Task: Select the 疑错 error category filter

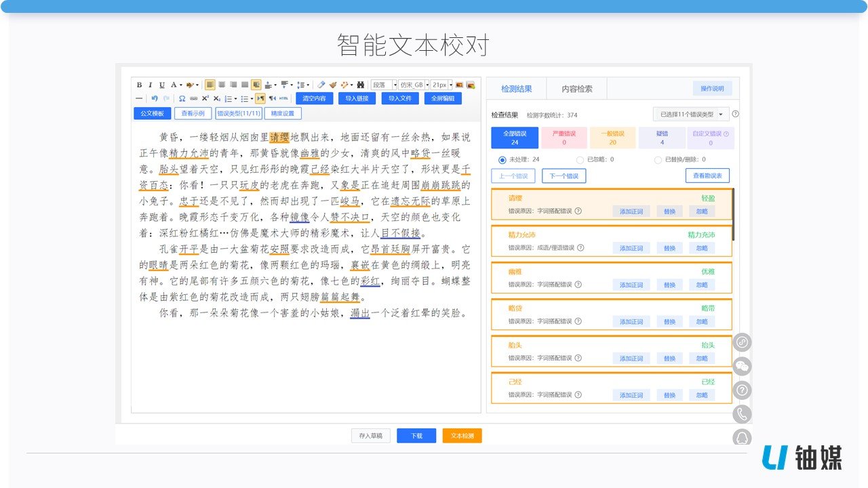Action: [x=661, y=138]
